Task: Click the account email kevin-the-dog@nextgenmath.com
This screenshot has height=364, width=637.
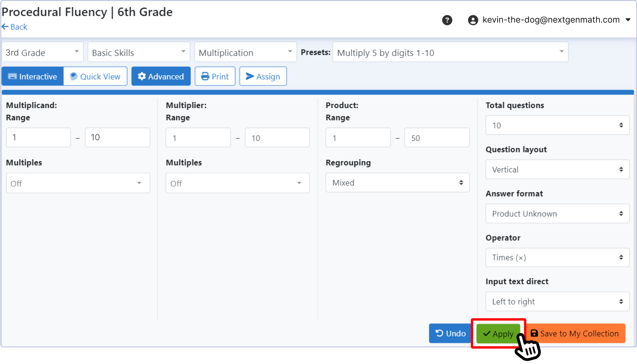Action: tap(551, 20)
